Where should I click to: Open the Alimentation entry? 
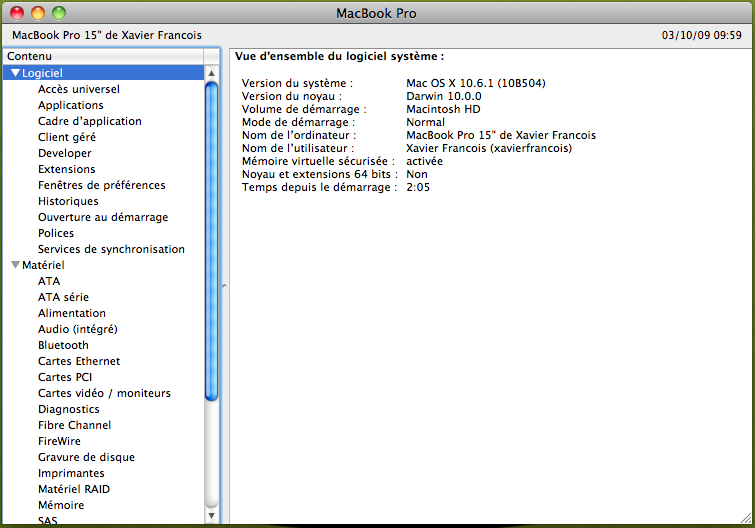coord(72,313)
